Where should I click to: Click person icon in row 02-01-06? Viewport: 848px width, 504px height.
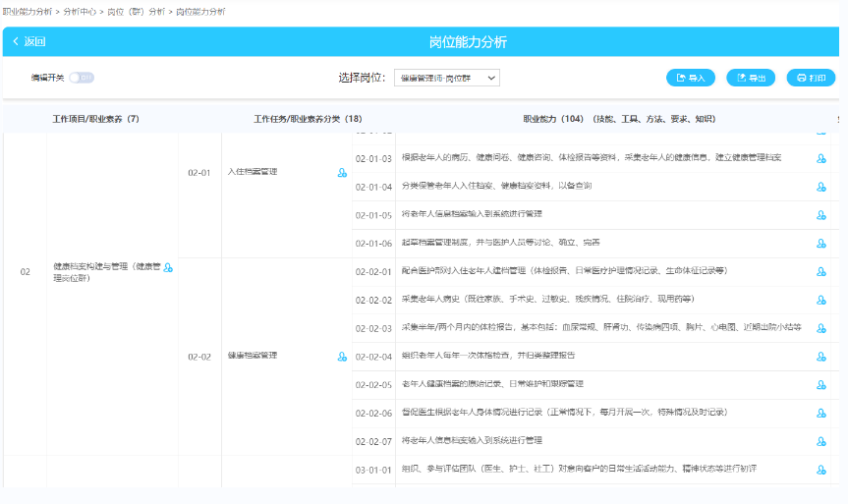tap(820, 244)
